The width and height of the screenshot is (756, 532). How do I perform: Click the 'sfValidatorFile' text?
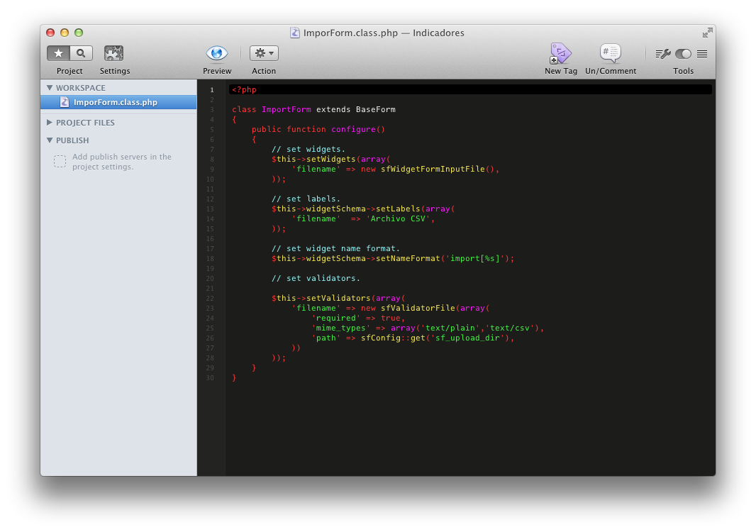(418, 308)
